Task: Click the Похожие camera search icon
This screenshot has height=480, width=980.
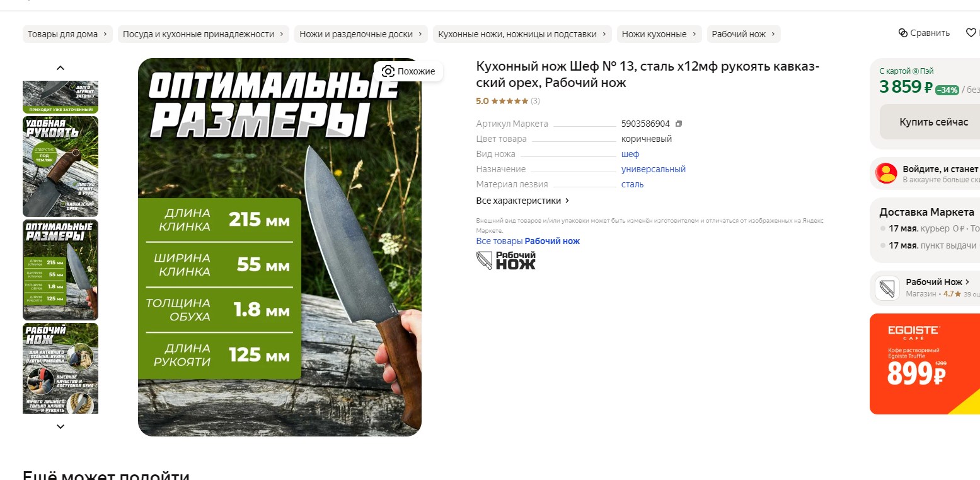Action: point(388,71)
